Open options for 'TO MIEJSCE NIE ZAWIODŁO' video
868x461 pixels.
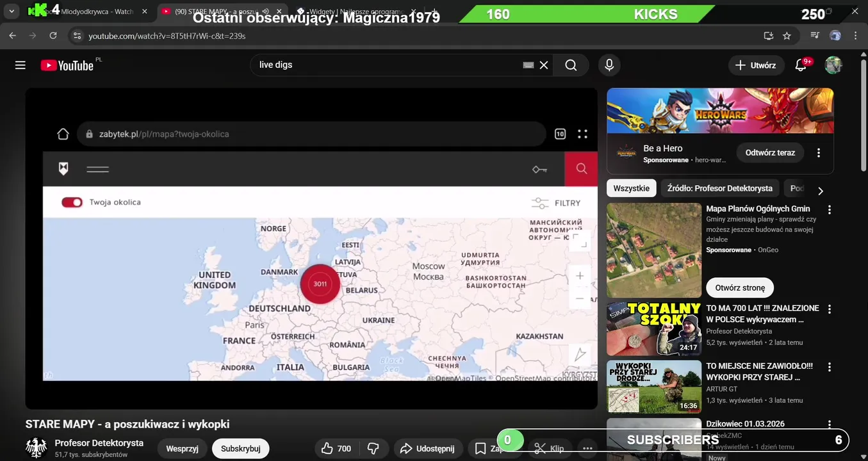point(830,368)
